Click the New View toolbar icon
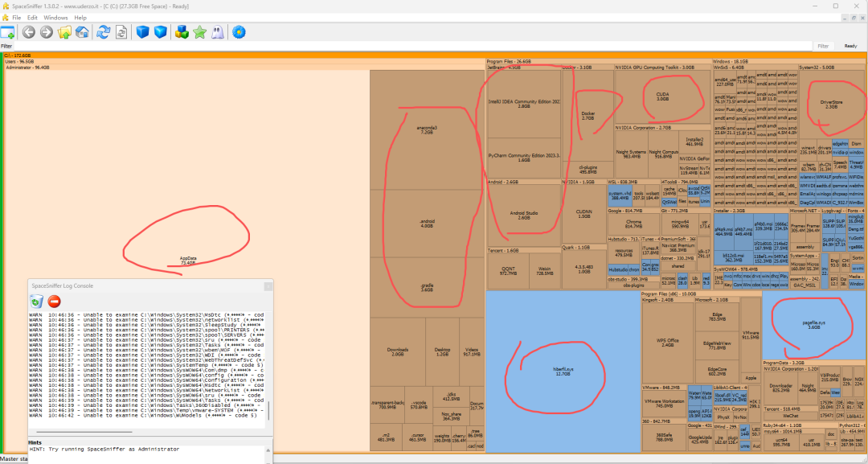 [x=8, y=32]
